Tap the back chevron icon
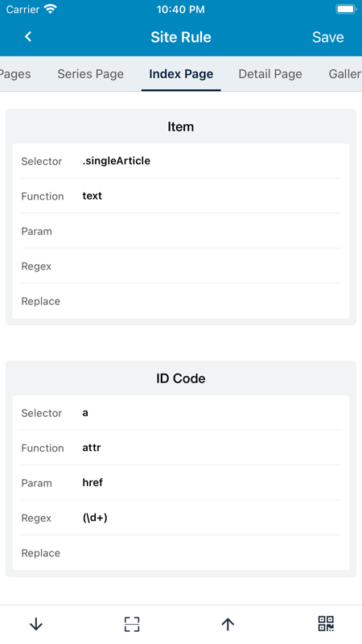This screenshot has height=644, width=362. (28, 36)
